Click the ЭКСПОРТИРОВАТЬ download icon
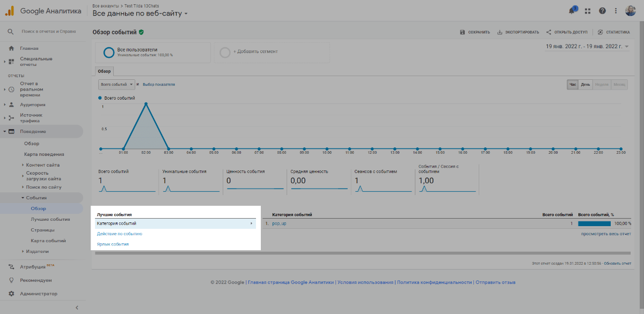 pos(500,32)
